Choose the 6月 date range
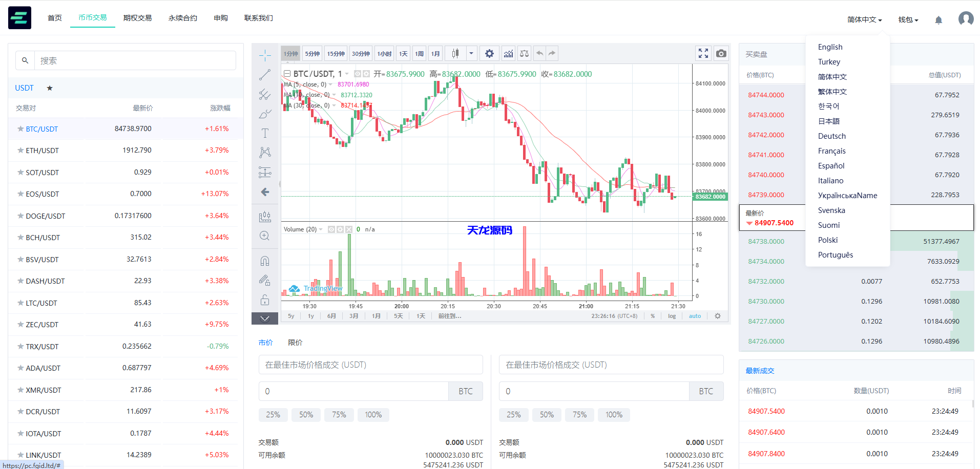The image size is (980, 469). (331, 316)
